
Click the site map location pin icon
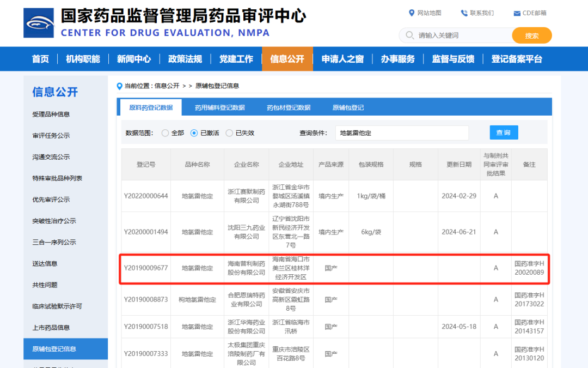pos(412,13)
